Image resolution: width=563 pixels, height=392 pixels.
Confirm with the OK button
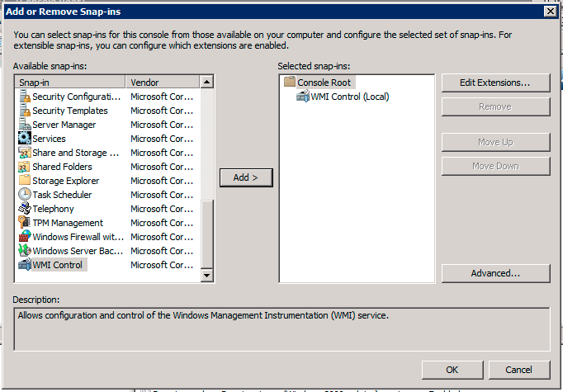452,370
